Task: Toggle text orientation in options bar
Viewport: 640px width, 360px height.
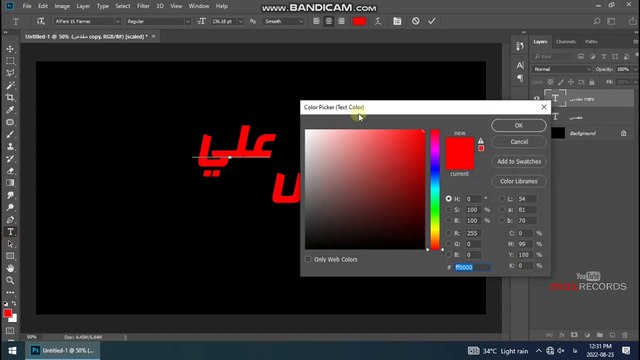Action: (40, 21)
